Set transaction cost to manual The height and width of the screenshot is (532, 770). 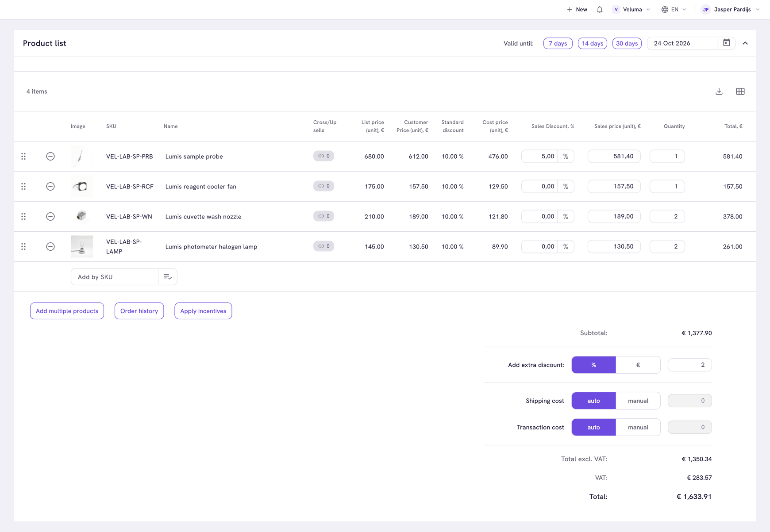click(638, 427)
